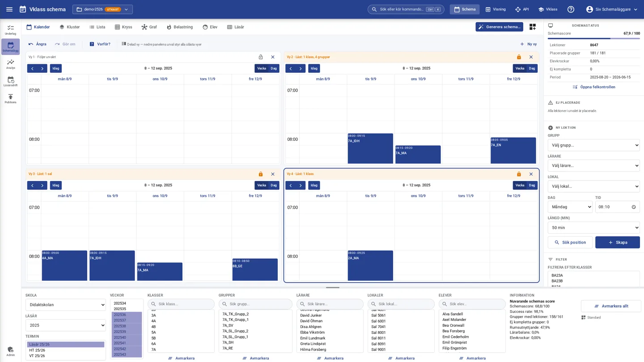Image resolution: width=644 pixels, height=362 pixels.
Task: Select the 7A_JDH lesson in Vy 2
Action: (x=370, y=149)
